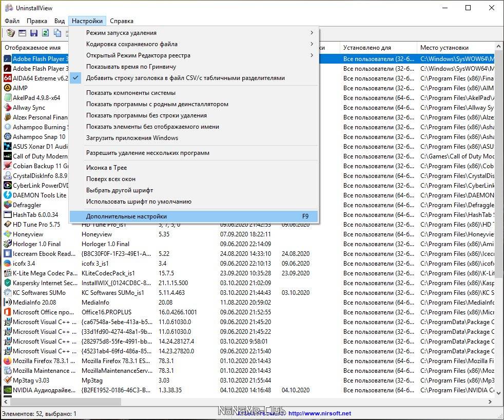Click the Copy toolbar icon
Viewport: 504px width, 420px height.
point(57,33)
